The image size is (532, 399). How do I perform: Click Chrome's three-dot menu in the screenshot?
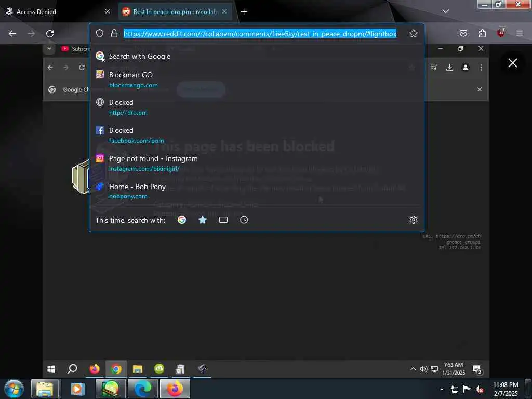(x=481, y=68)
